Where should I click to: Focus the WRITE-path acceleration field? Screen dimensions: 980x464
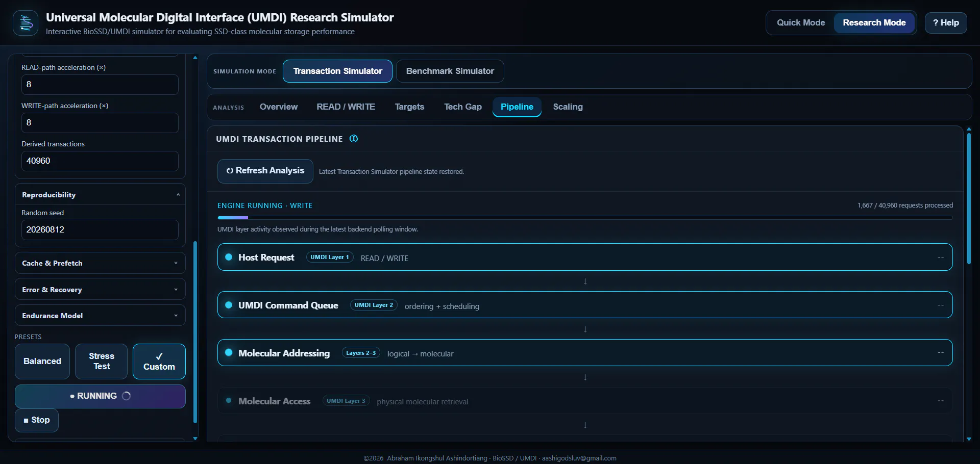pos(100,123)
